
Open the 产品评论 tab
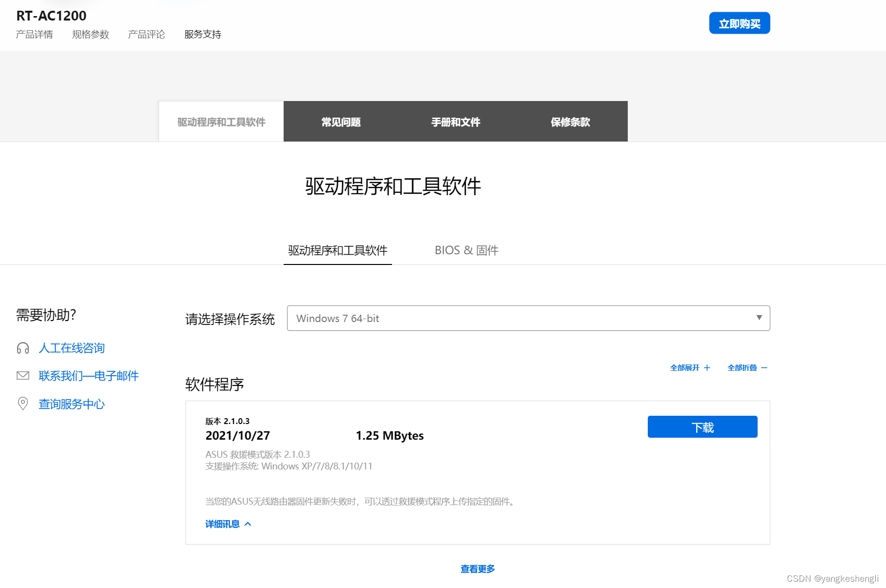pyautogui.click(x=146, y=34)
